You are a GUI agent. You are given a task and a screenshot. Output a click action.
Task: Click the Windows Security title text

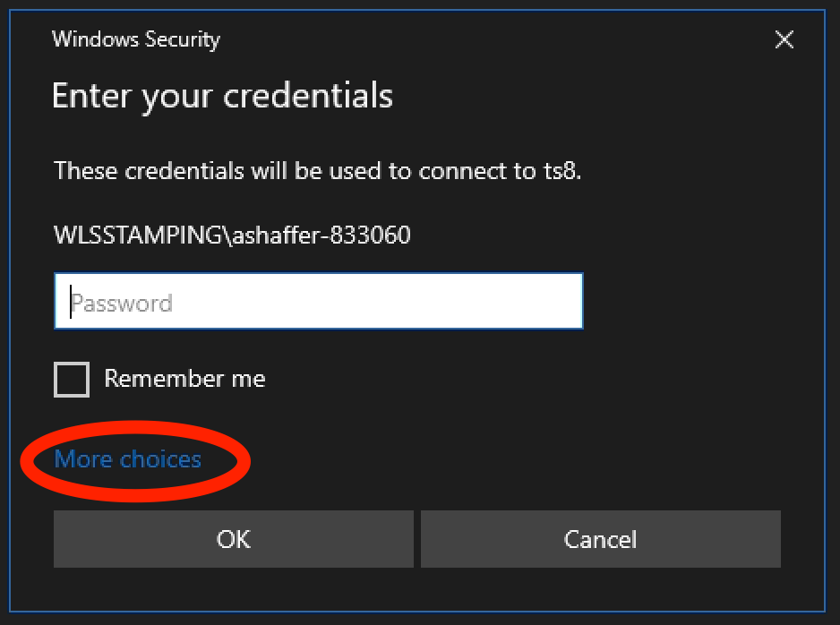click(x=136, y=39)
